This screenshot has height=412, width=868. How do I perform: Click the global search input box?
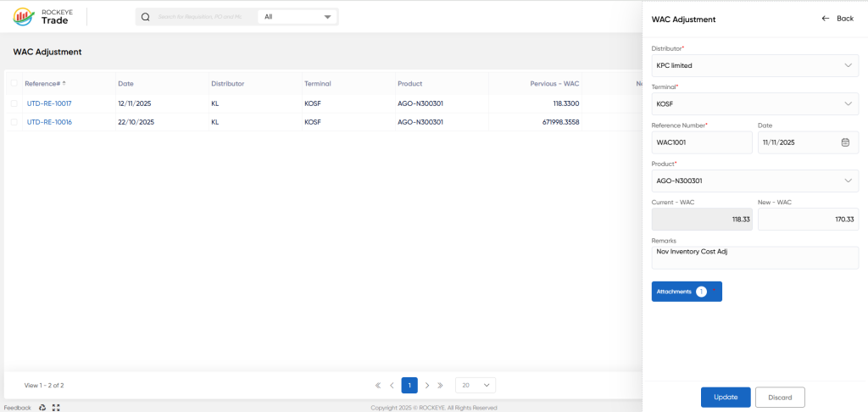coord(202,17)
